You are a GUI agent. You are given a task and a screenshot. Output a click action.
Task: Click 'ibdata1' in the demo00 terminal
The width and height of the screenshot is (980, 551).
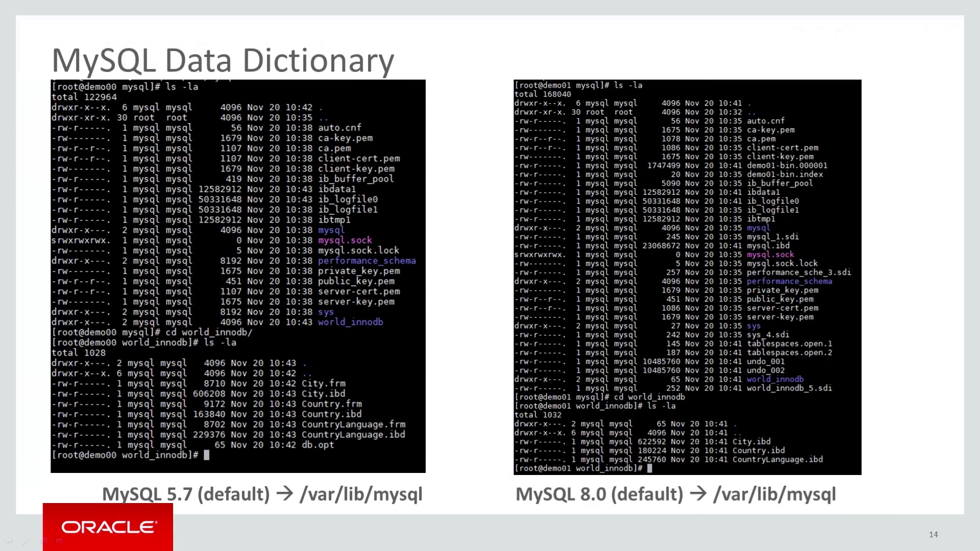(337, 189)
